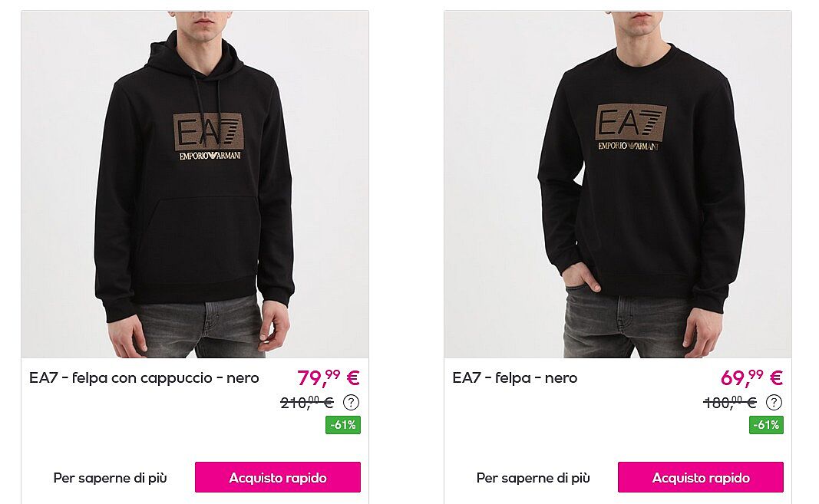Click the 79,99 € sale price
This screenshot has width=819, height=504.
tap(329, 377)
